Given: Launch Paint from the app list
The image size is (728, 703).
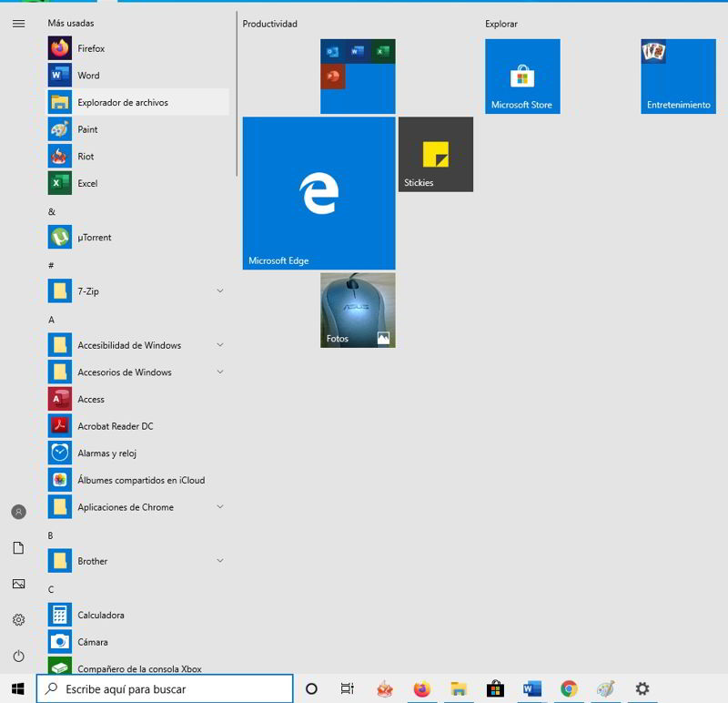Looking at the screenshot, I should (87, 129).
